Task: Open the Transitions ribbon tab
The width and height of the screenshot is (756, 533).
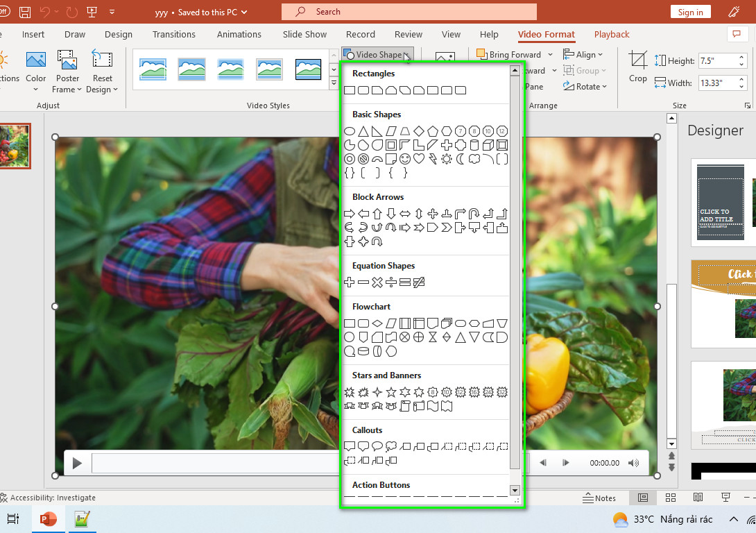Action: click(x=174, y=34)
